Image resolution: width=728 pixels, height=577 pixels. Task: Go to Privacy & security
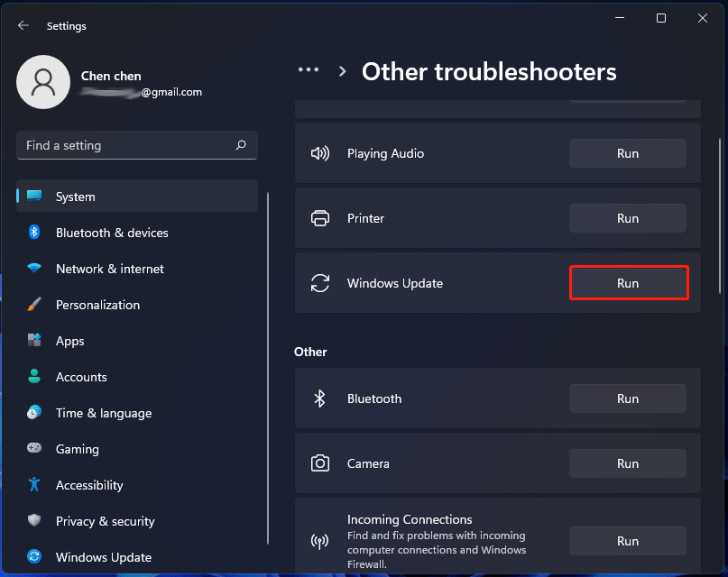(137, 521)
